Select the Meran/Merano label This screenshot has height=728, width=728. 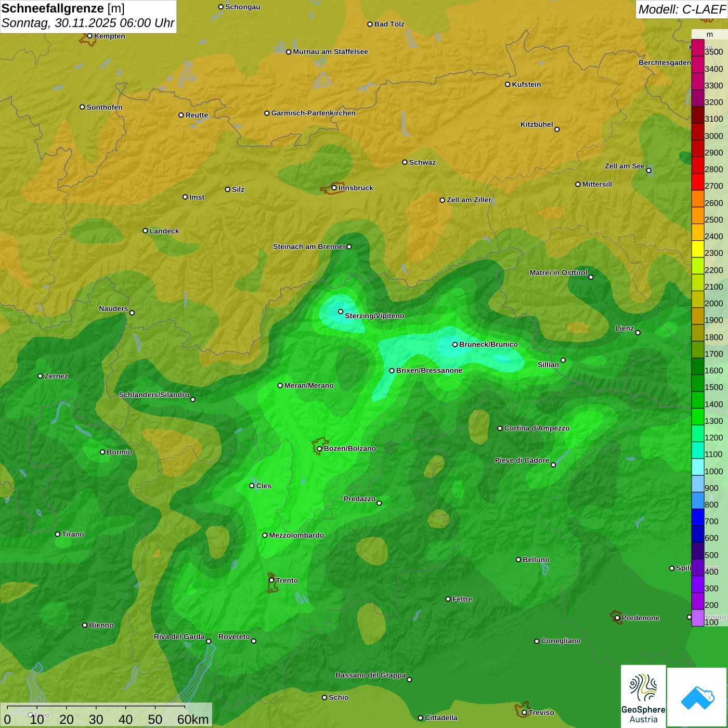pyautogui.click(x=309, y=385)
